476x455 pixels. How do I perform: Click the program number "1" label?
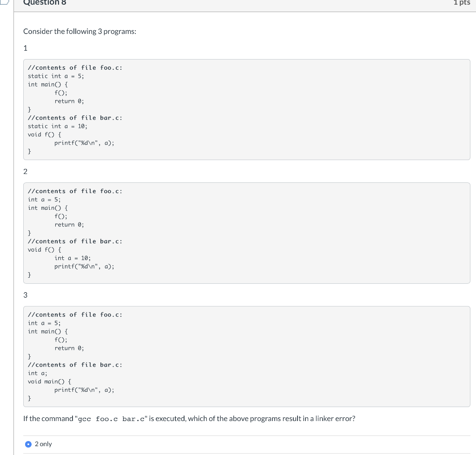click(26, 48)
